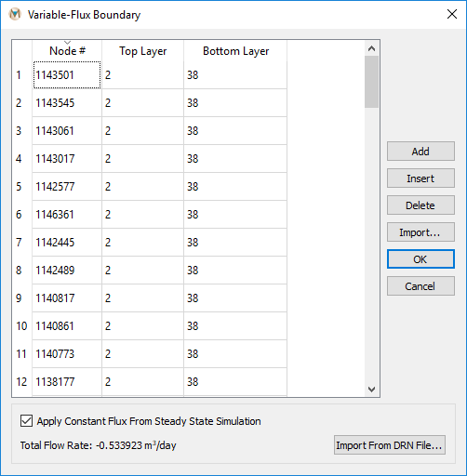Select row header number 10
Image resolution: width=467 pixels, height=476 pixels.
coord(22,326)
